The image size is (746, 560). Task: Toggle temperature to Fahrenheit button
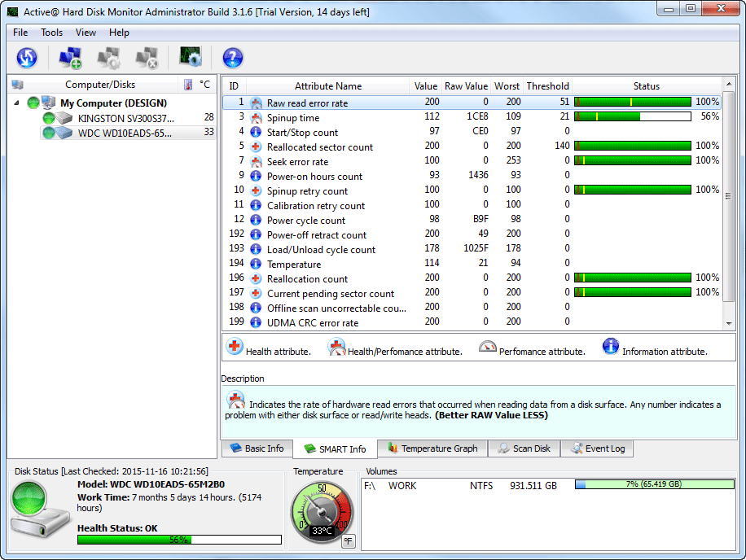click(348, 541)
